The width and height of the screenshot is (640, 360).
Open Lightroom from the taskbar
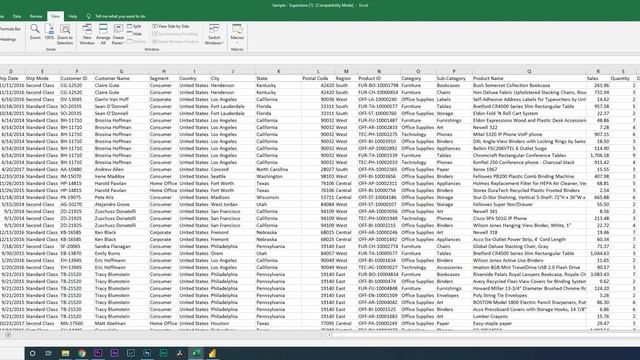tap(131, 353)
